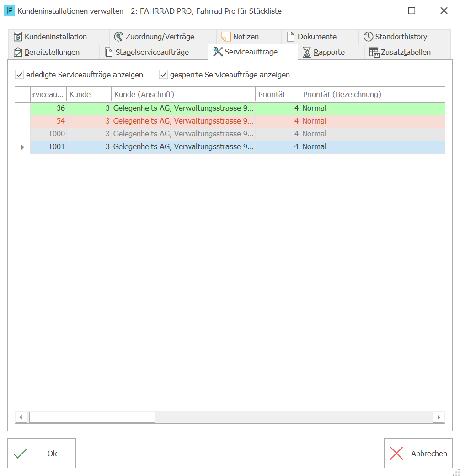Viewport: 460px width, 476px height.
Task: Click the Normal priority cell of order 36
Action: [x=372, y=108]
